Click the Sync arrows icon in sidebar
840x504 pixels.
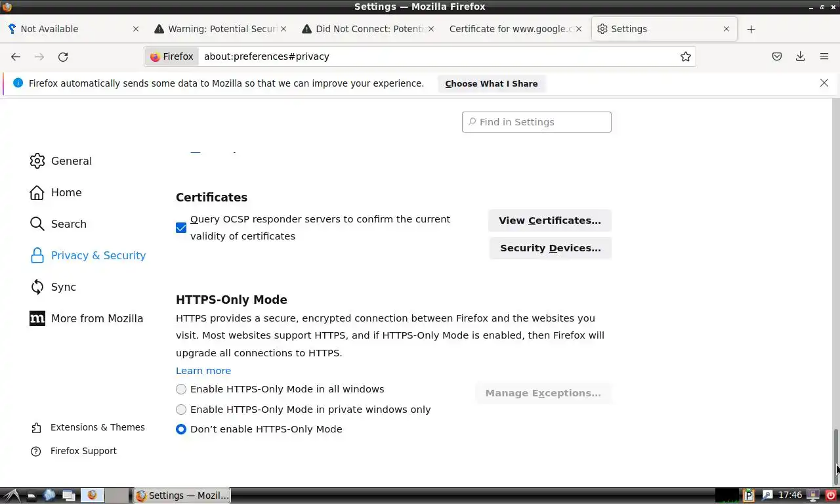pyautogui.click(x=37, y=287)
